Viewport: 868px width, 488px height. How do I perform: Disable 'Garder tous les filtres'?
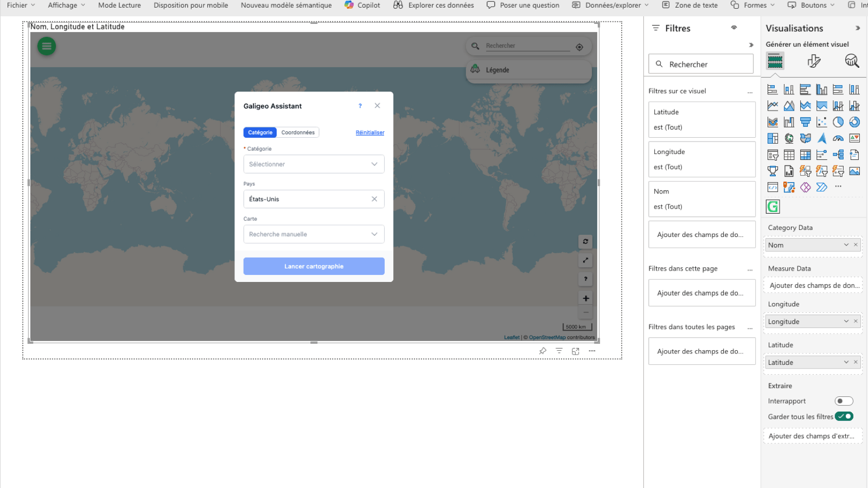pos(844,416)
